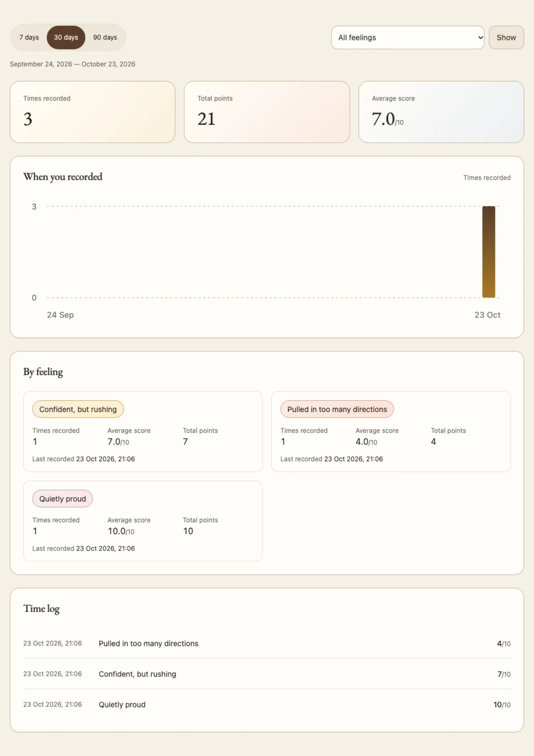Click the date range text 'September 24, 2026 — October 23, 2026'

click(x=73, y=64)
